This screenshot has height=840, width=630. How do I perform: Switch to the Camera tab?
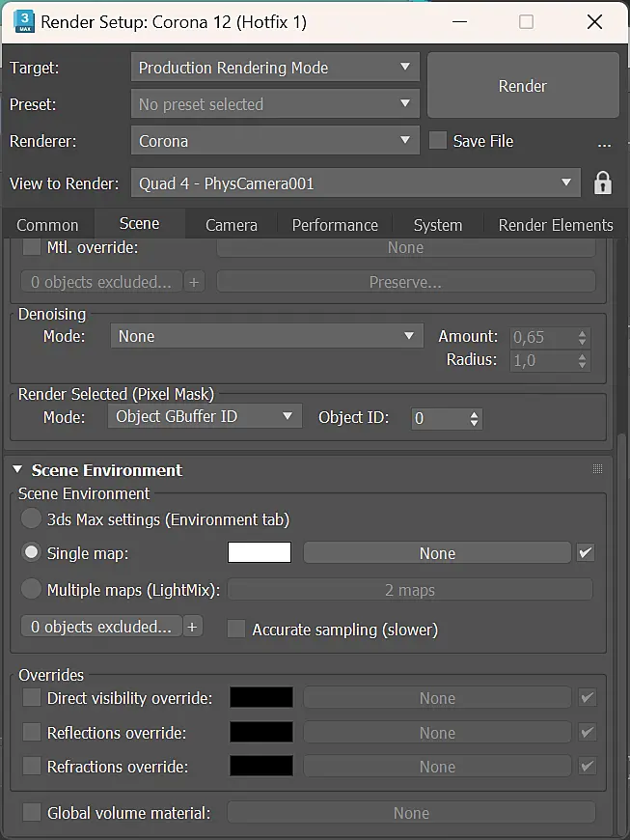(x=232, y=225)
